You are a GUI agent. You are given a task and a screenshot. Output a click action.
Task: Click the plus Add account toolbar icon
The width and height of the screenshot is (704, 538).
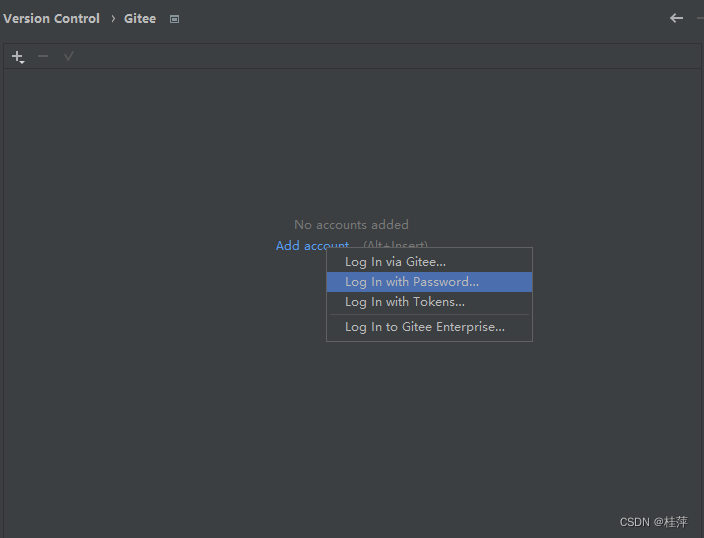pos(18,57)
